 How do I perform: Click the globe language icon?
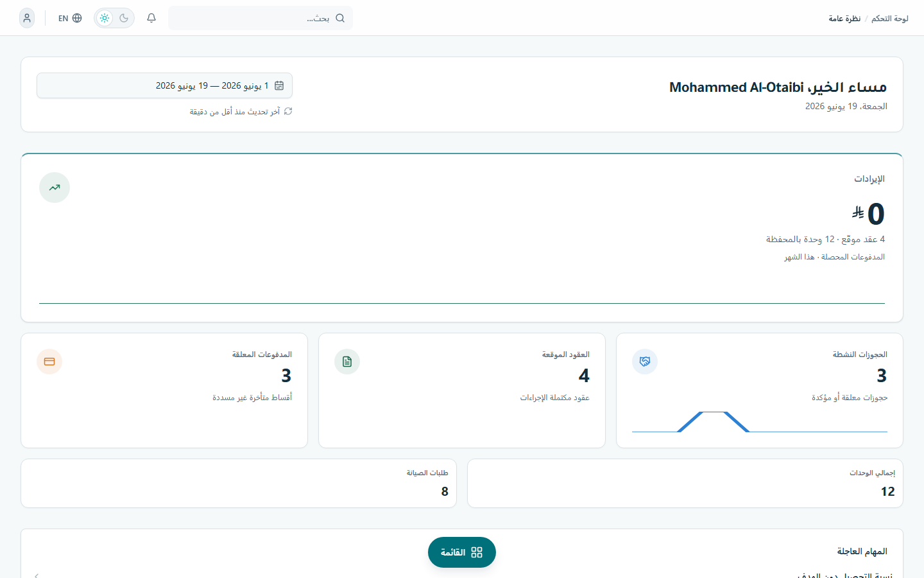(x=77, y=18)
